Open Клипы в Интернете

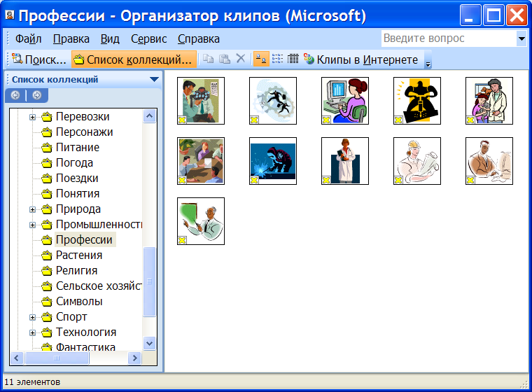(x=361, y=59)
